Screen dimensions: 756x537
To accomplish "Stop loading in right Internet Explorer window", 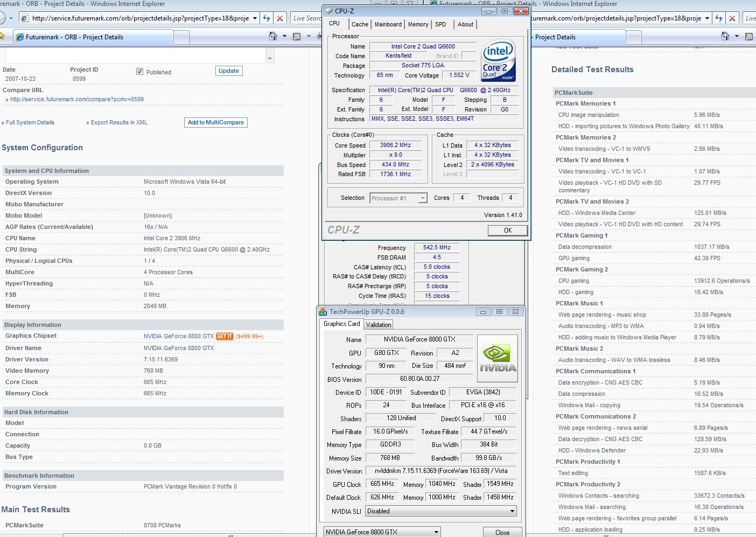I will 732,18.
